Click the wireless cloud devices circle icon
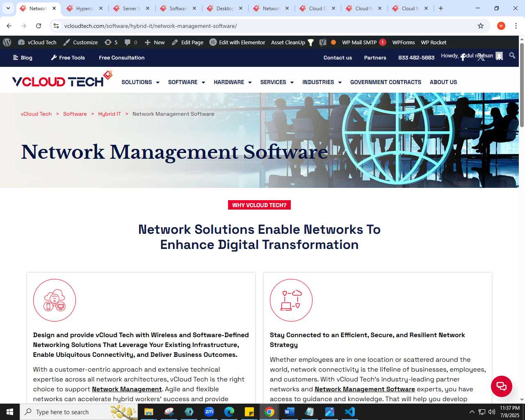Image resolution: width=525 pixels, height=420 pixels. [55, 300]
